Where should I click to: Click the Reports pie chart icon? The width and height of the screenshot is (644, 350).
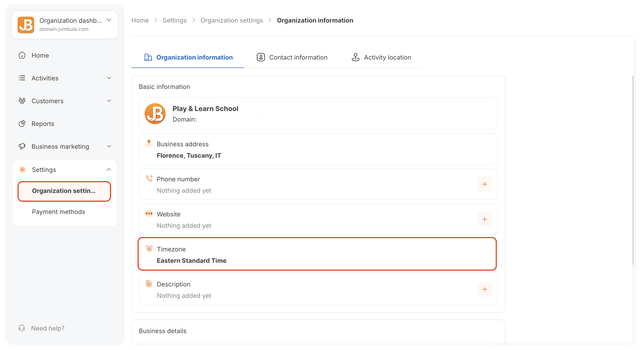click(x=22, y=124)
